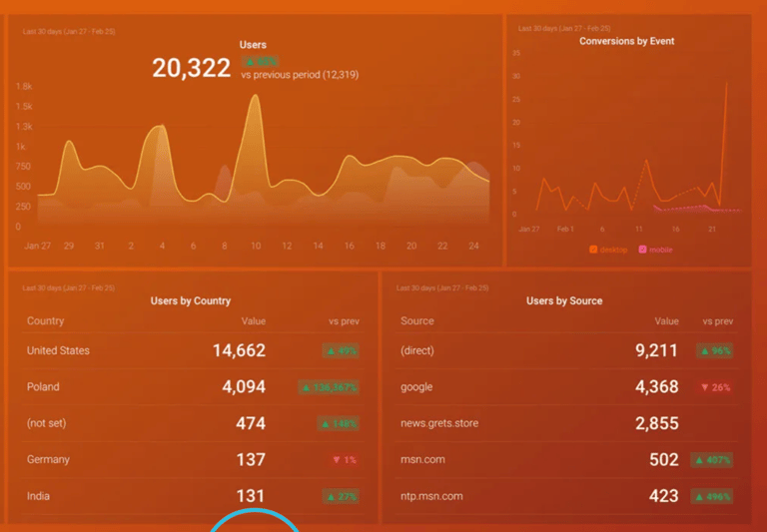Click the red 1% badge for Germany

pos(345,459)
